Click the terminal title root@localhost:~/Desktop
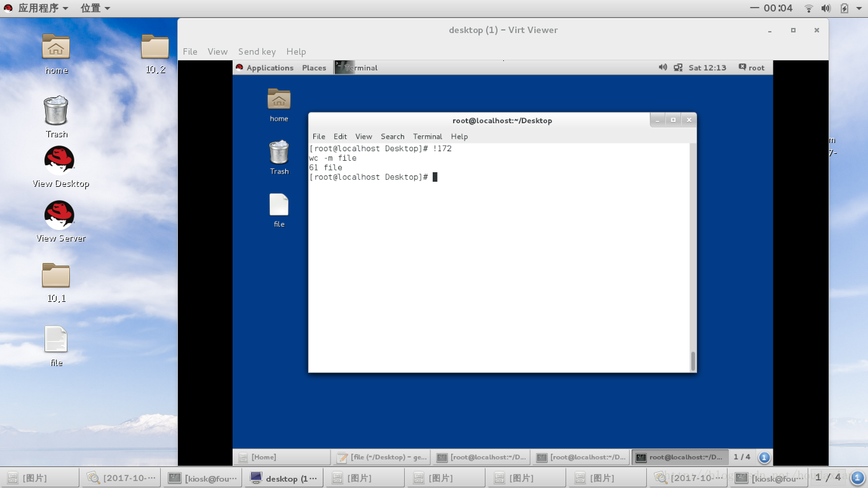The height and width of the screenshot is (488, 868). (502, 121)
